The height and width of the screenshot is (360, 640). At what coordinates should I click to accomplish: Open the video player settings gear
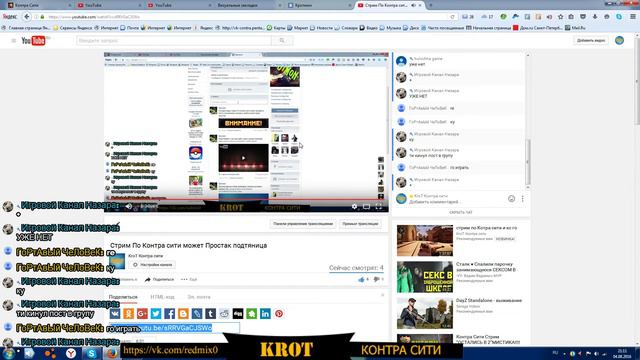tap(354, 207)
